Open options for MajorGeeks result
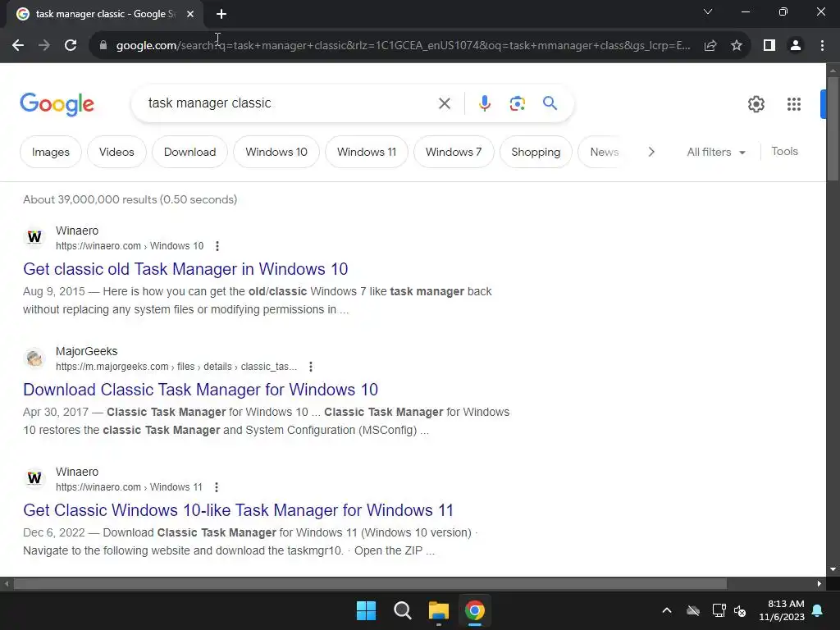This screenshot has height=630, width=840. 311,367
